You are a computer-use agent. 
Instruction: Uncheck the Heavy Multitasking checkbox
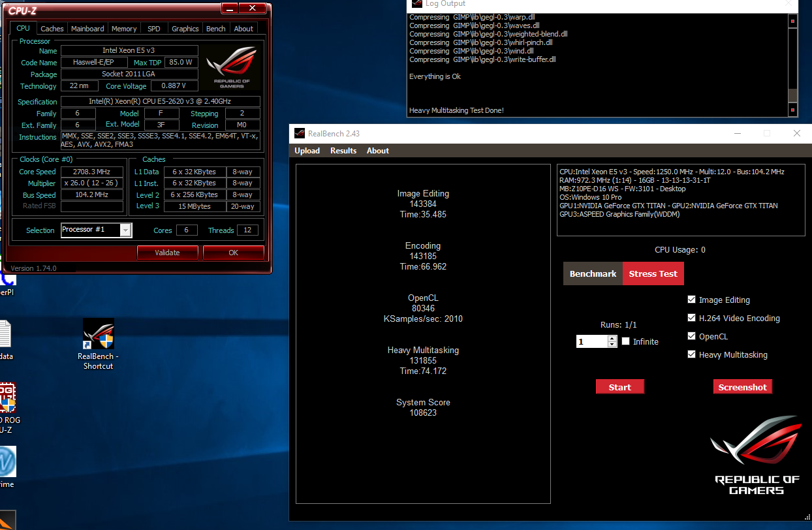[691, 354]
